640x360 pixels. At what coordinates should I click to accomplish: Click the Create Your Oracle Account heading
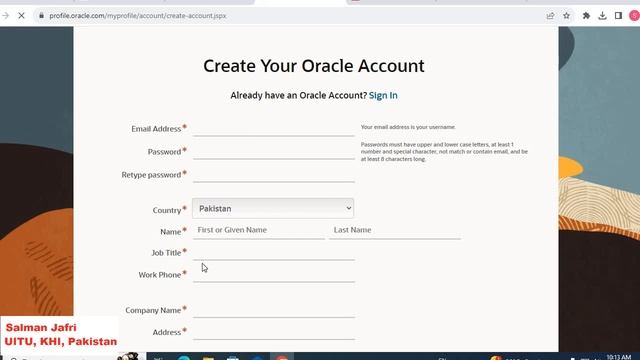pos(314,66)
